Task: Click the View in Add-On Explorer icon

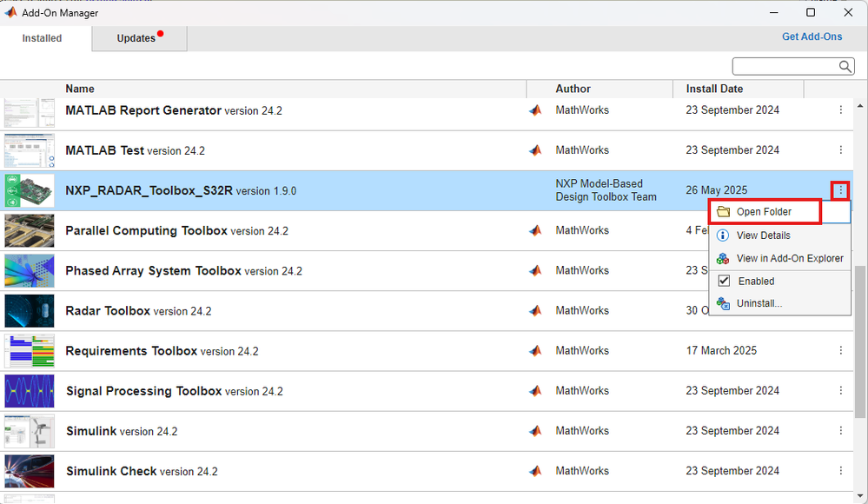Action: pyautogui.click(x=723, y=258)
